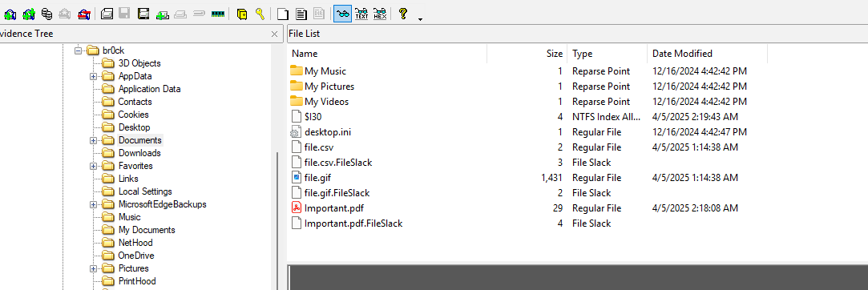Screen dimensions: 868x290
Task: Select the Music folder in tree
Action: pyautogui.click(x=130, y=217)
